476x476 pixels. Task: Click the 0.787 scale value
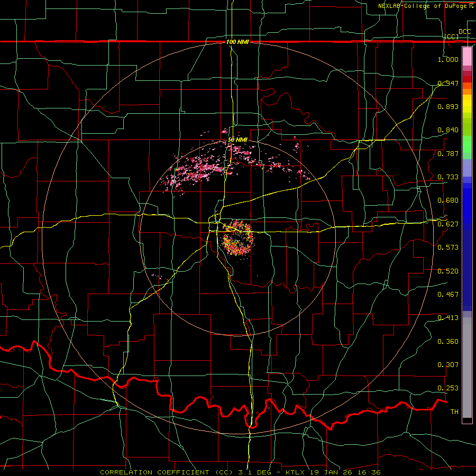tap(448, 153)
